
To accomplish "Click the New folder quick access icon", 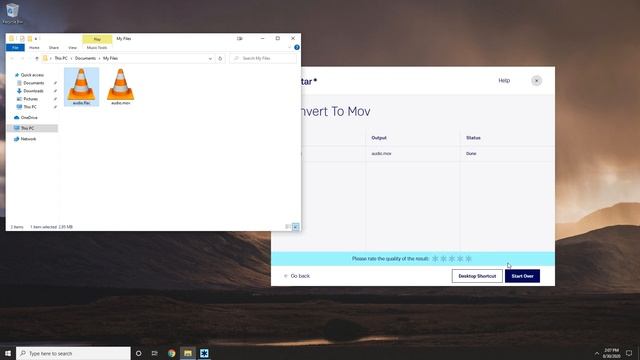I will 30,39.
